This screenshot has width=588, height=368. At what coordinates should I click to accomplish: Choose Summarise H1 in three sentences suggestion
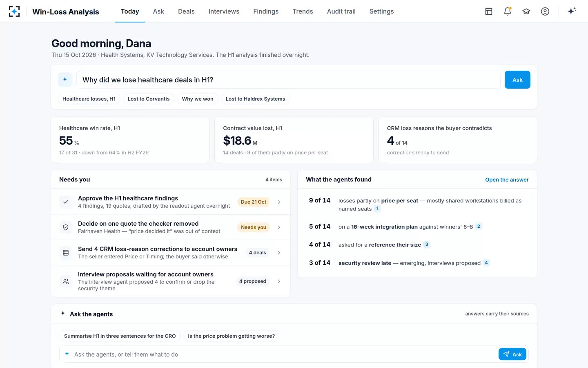120,336
